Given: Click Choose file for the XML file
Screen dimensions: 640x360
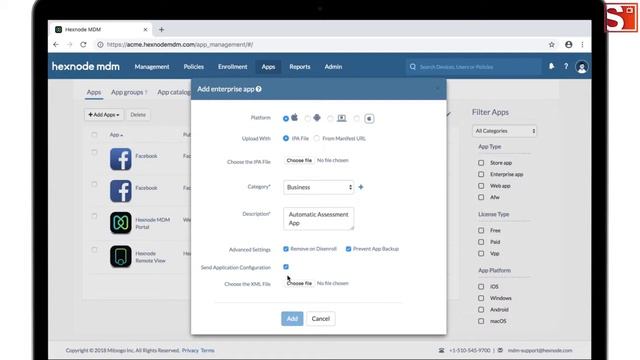Looking at the screenshot, I should 299,283.
